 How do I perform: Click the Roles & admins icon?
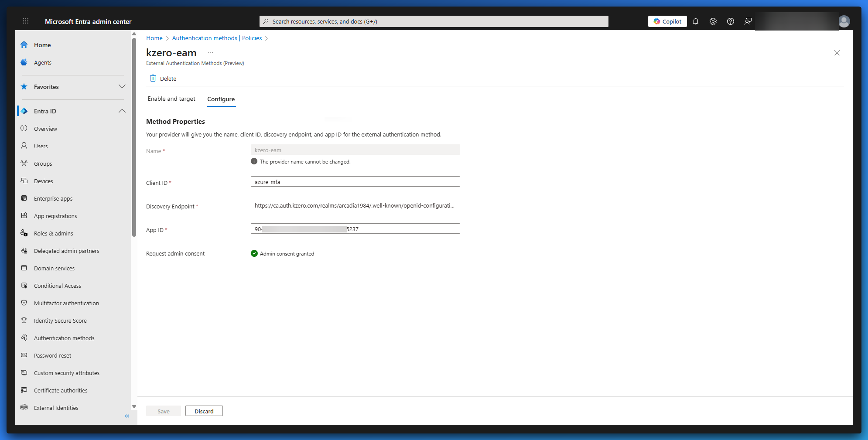[24, 233]
